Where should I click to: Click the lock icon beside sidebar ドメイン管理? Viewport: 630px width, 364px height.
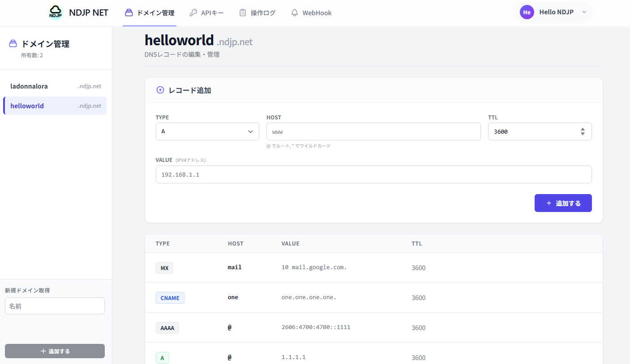pyautogui.click(x=12, y=43)
